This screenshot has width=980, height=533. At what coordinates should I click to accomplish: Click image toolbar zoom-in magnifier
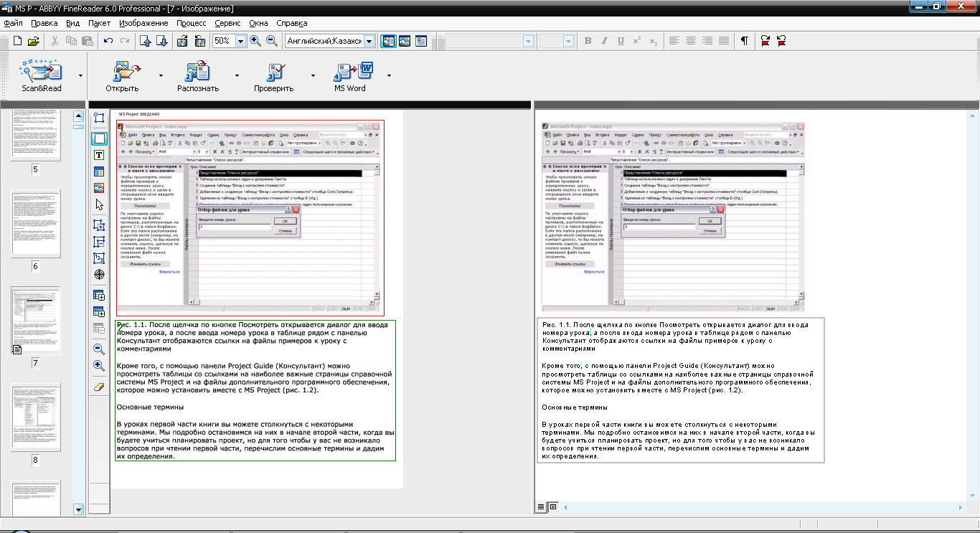99,366
